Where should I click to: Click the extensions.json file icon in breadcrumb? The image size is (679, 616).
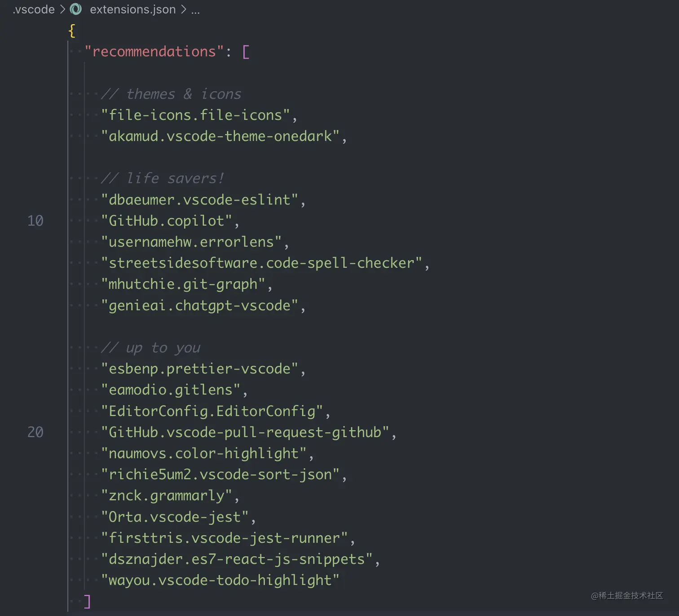[76, 9]
